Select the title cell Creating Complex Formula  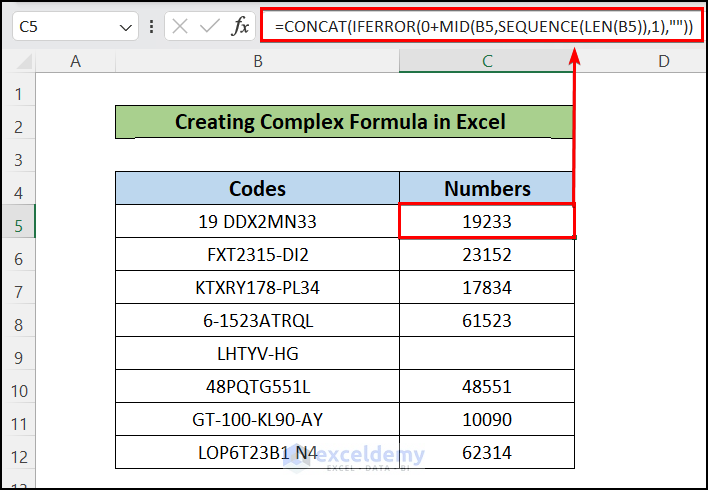(x=345, y=122)
